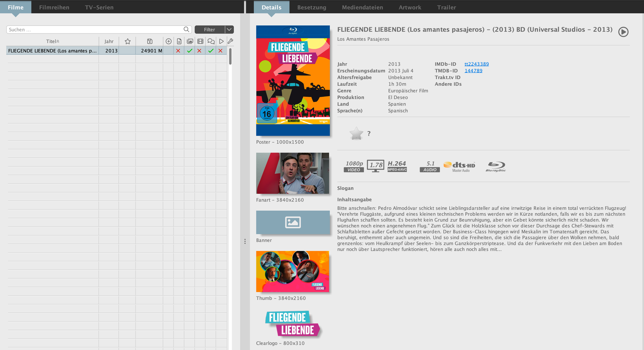
Task: Sort by NFO document column icon
Action: click(x=179, y=41)
